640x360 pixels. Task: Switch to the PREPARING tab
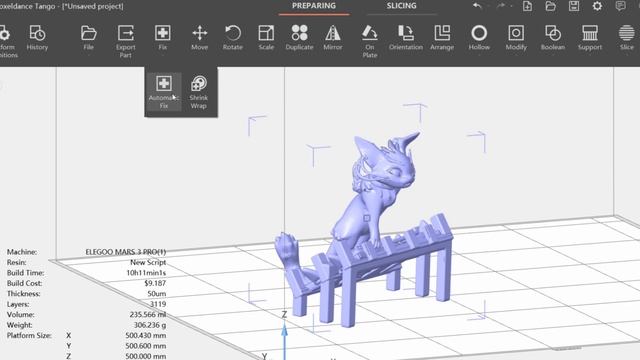(314, 6)
